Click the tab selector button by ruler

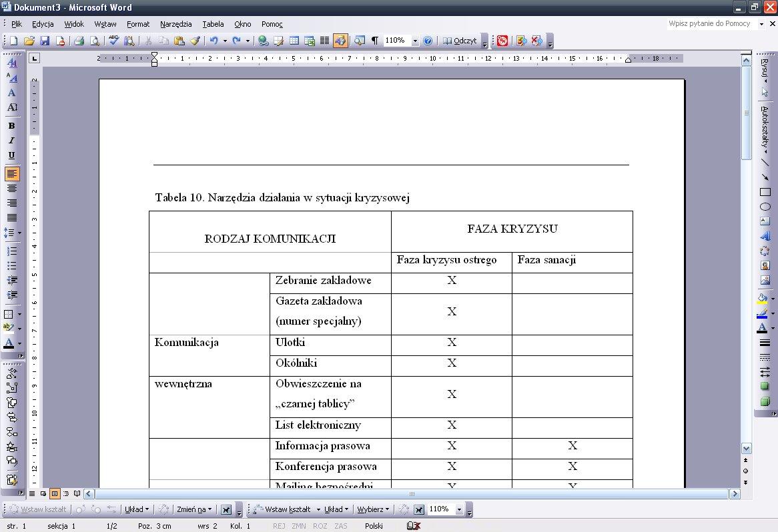pyautogui.click(x=34, y=59)
